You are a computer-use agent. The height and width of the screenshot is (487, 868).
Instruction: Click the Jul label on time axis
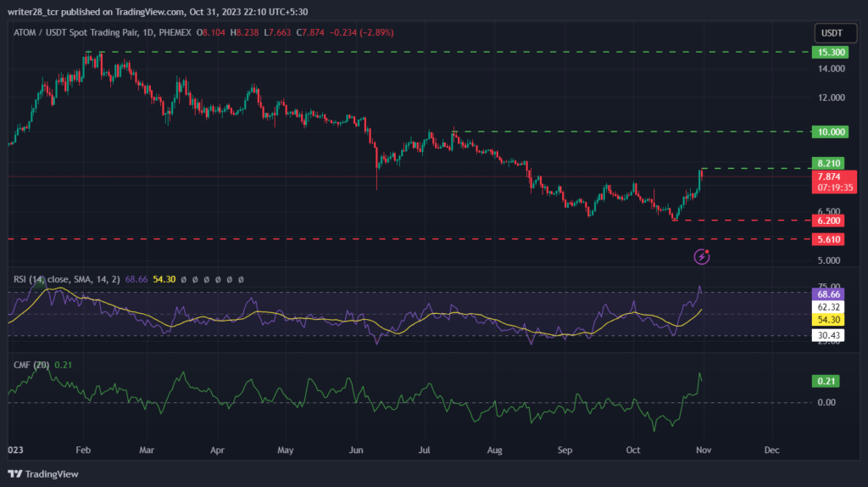point(424,450)
